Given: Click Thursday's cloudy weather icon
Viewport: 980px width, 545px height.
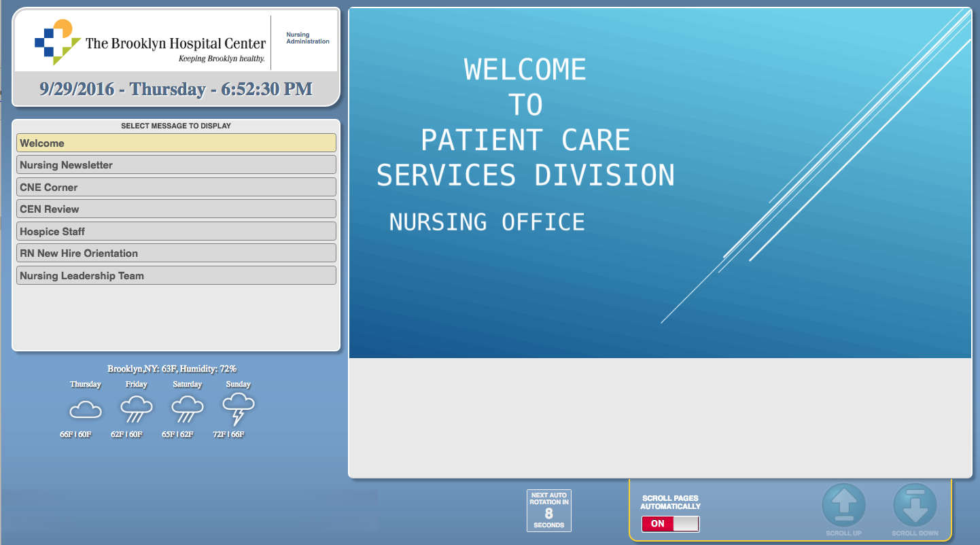Looking at the screenshot, I should point(86,410).
